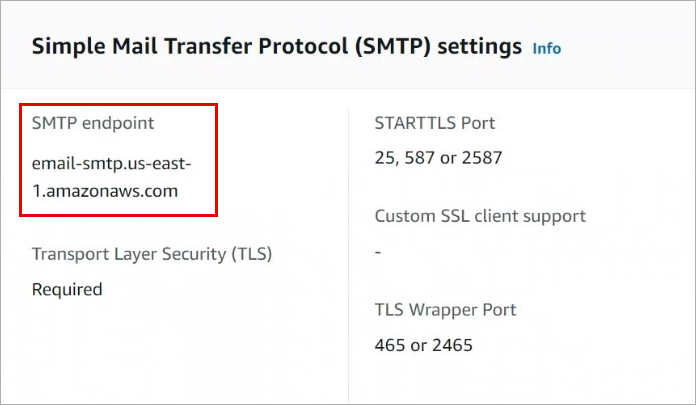The image size is (696, 405).
Task: Click "(TLS)" in the Transport Layer Security label
Action: tap(249, 254)
